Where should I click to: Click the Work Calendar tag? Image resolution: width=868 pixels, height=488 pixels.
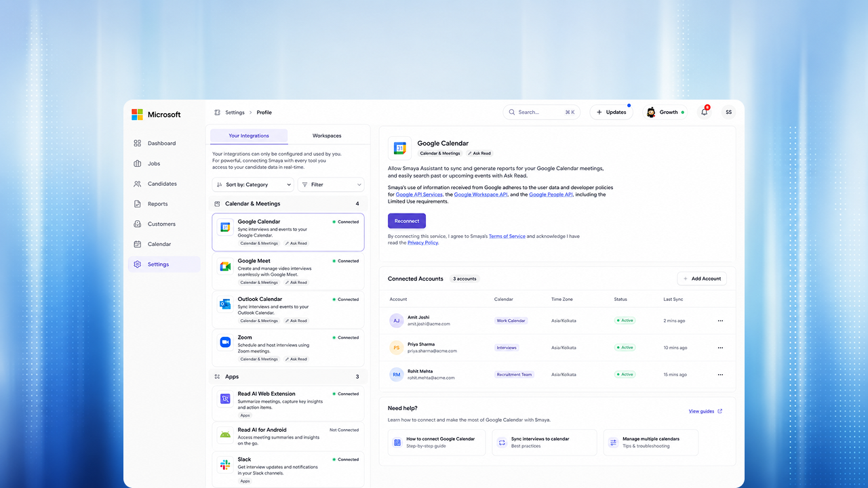pyautogui.click(x=511, y=321)
